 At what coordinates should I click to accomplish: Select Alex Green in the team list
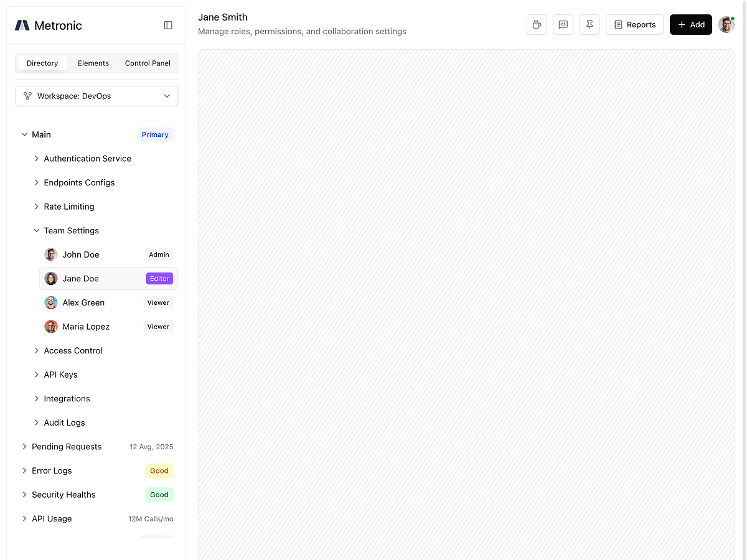[83, 303]
